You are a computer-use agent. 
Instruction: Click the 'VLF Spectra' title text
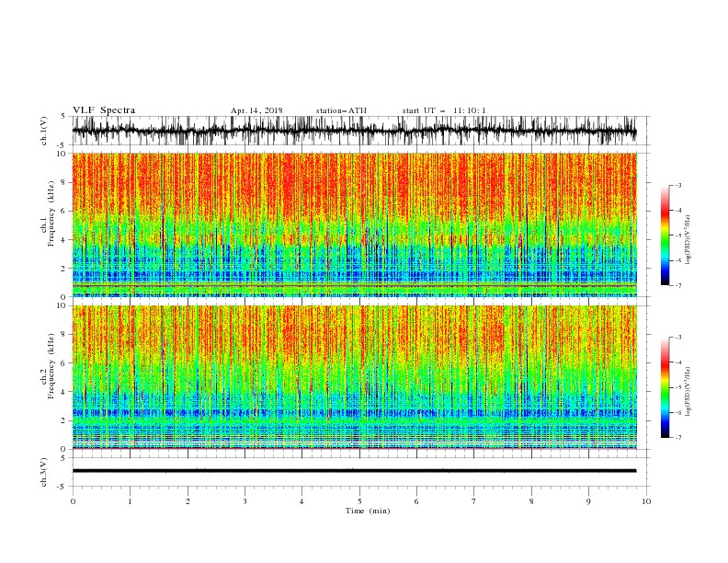(x=104, y=110)
